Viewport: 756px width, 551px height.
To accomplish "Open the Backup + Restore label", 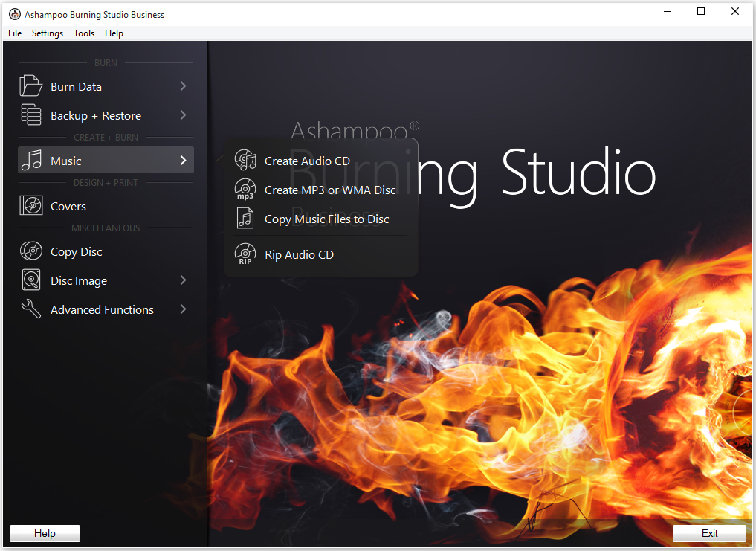I will pyautogui.click(x=96, y=116).
